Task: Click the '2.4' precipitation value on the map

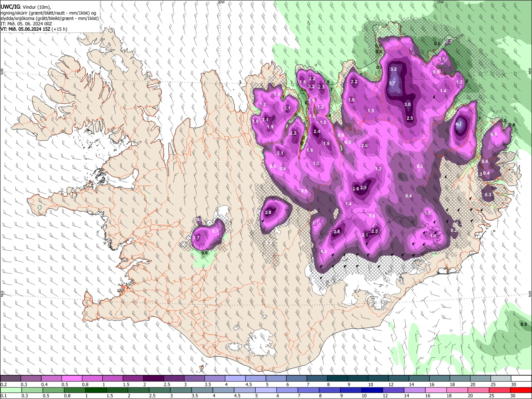Action: [x=317, y=131]
